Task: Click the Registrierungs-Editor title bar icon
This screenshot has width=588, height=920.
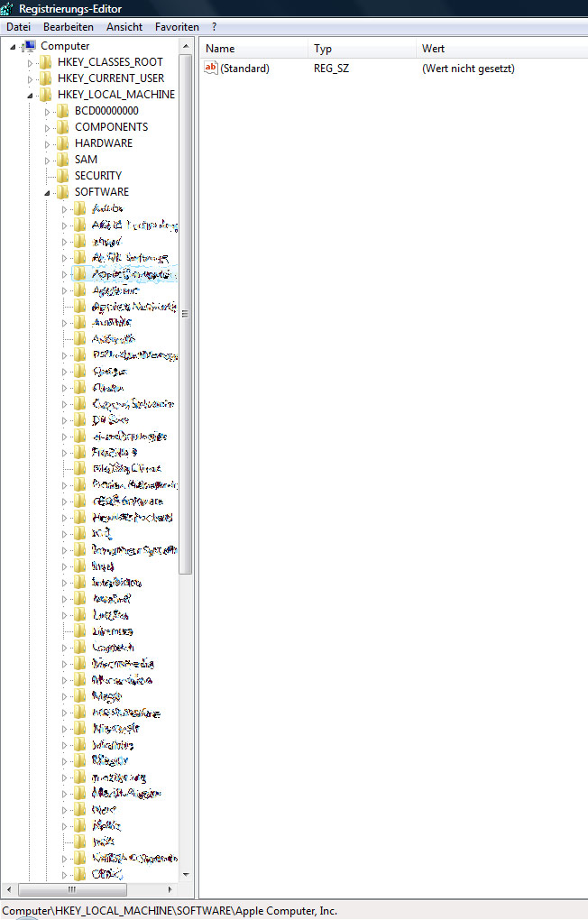Action: tap(6, 9)
